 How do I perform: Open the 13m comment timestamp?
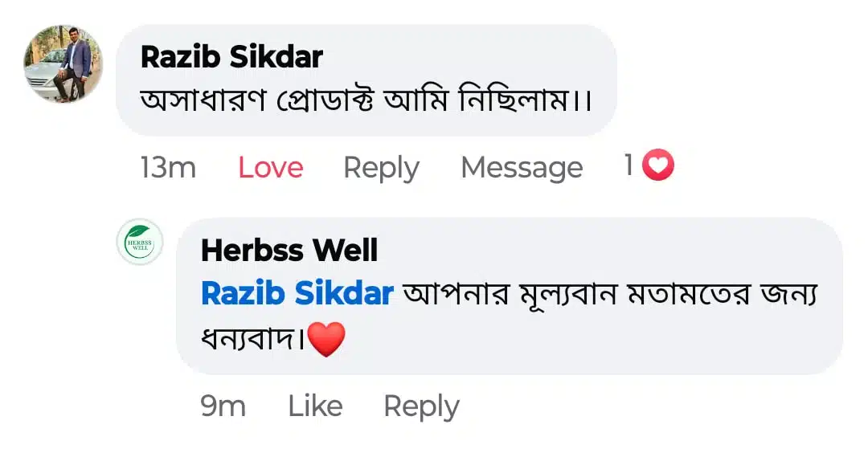pos(168,168)
